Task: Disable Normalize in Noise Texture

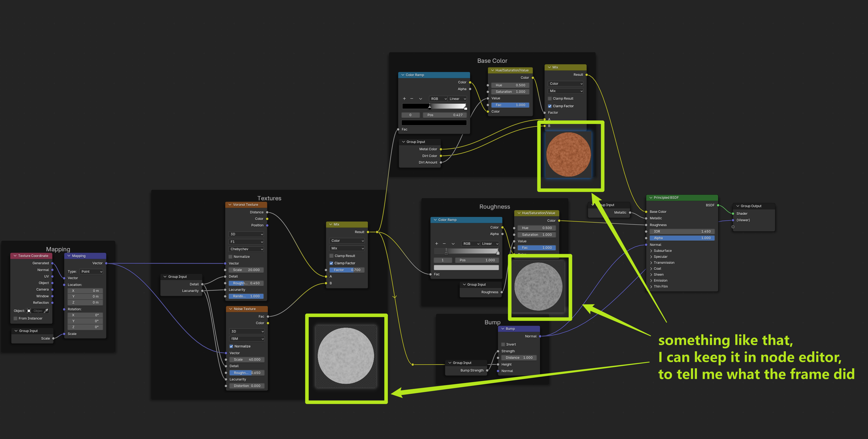Action: pyautogui.click(x=231, y=346)
